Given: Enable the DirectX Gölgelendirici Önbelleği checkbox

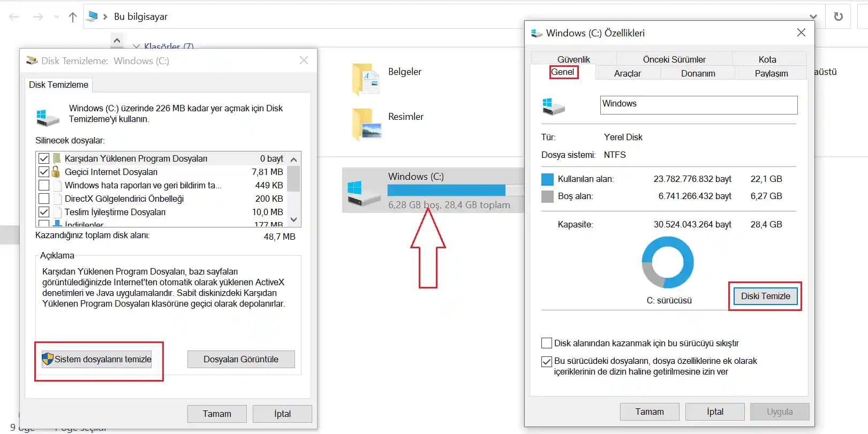Looking at the screenshot, I should (44, 199).
